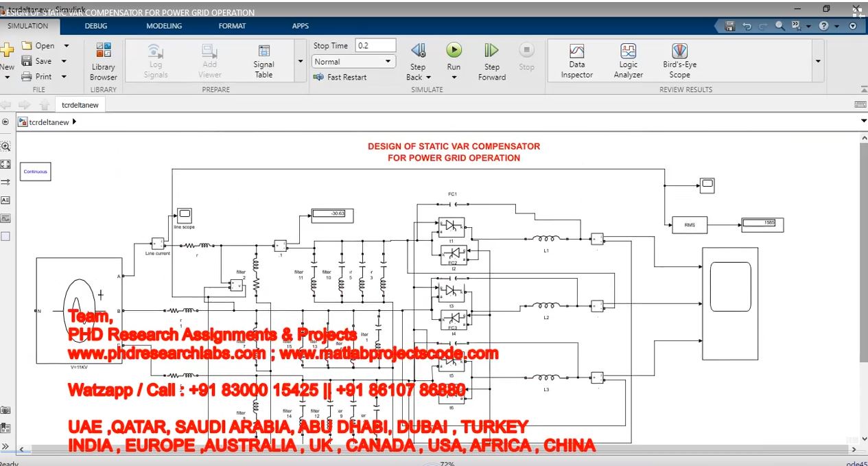
Task: Click the screenshot camera icon at lower left
Action: 5,410
